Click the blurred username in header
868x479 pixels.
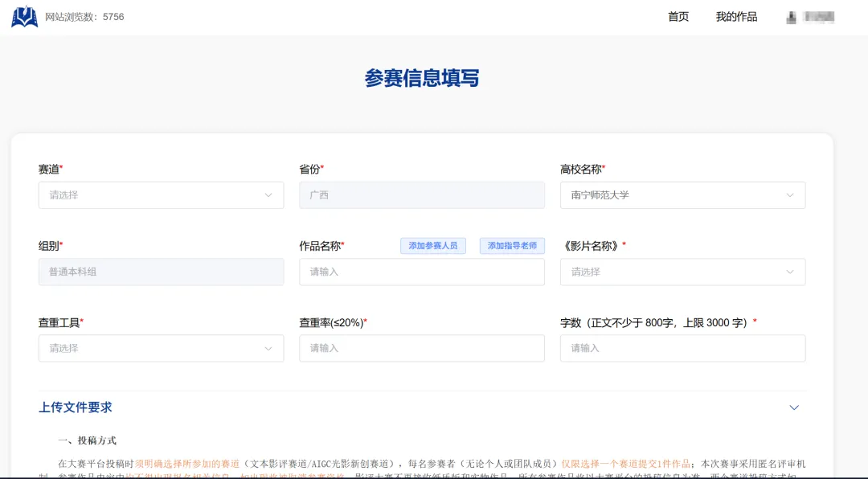click(819, 17)
